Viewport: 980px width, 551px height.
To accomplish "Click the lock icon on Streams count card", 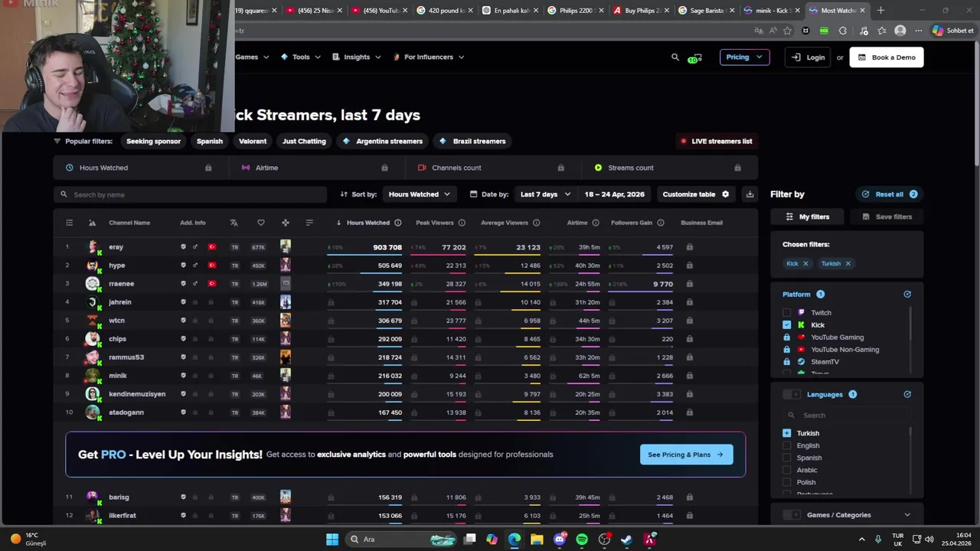I will click(x=737, y=168).
